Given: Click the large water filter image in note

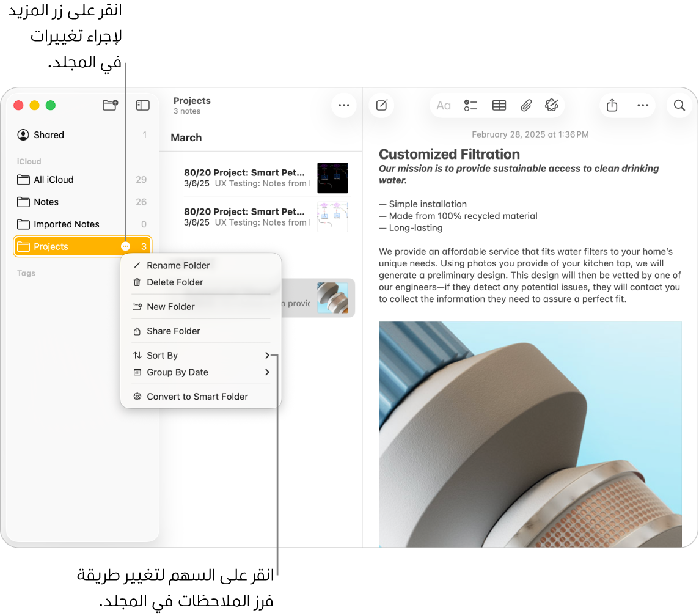Looking at the screenshot, I should (530, 434).
